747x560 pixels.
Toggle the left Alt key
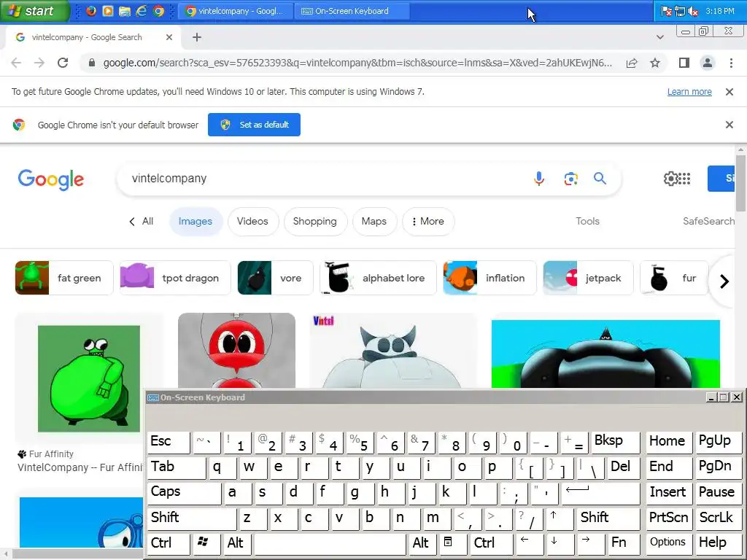tap(237, 542)
